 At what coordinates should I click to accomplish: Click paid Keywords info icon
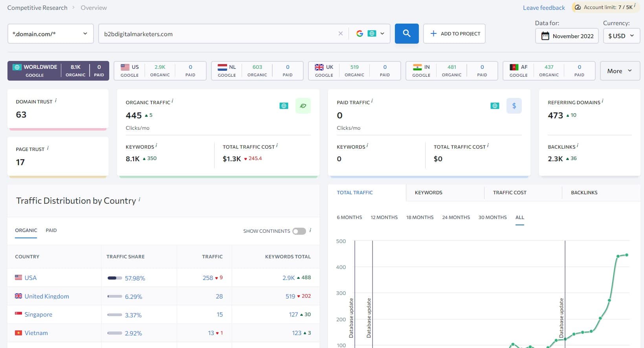[367, 145]
